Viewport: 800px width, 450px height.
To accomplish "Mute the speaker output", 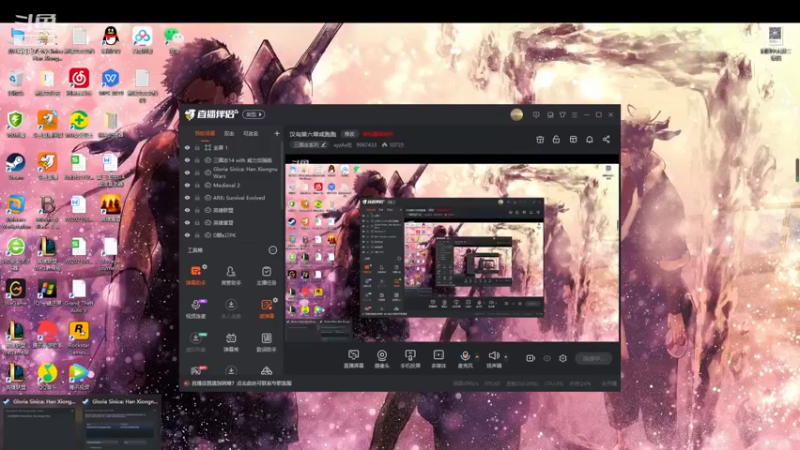I will coord(493,359).
